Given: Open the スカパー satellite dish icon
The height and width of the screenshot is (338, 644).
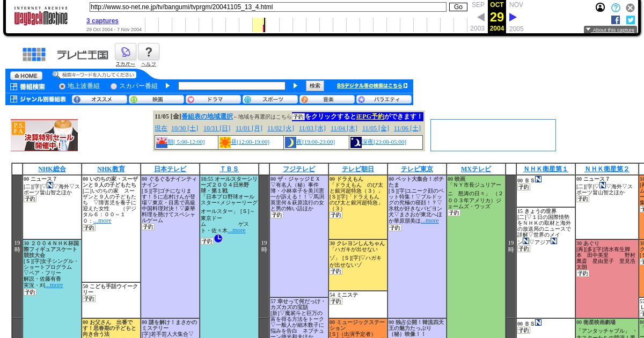Looking at the screenshot, I should pos(126,52).
